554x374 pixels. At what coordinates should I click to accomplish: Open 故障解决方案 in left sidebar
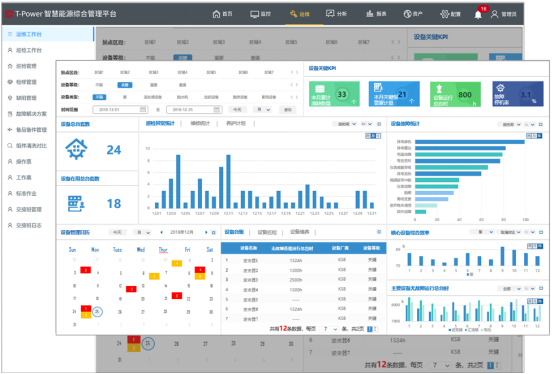(x=31, y=114)
